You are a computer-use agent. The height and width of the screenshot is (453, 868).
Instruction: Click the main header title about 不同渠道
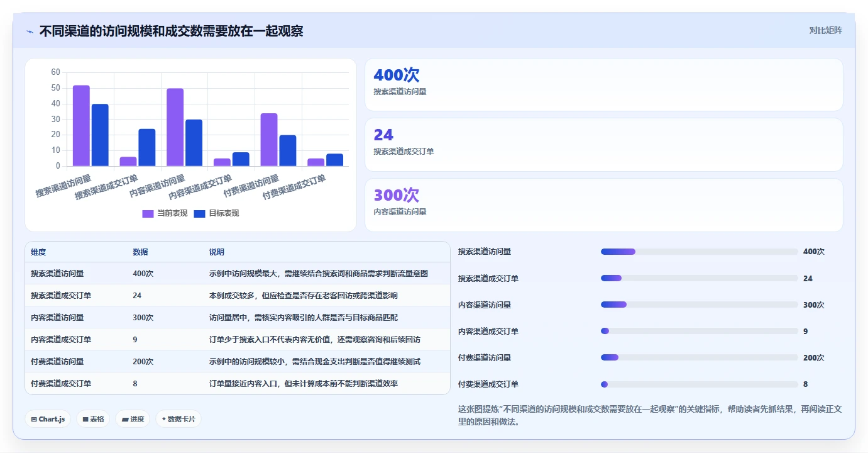(x=172, y=31)
